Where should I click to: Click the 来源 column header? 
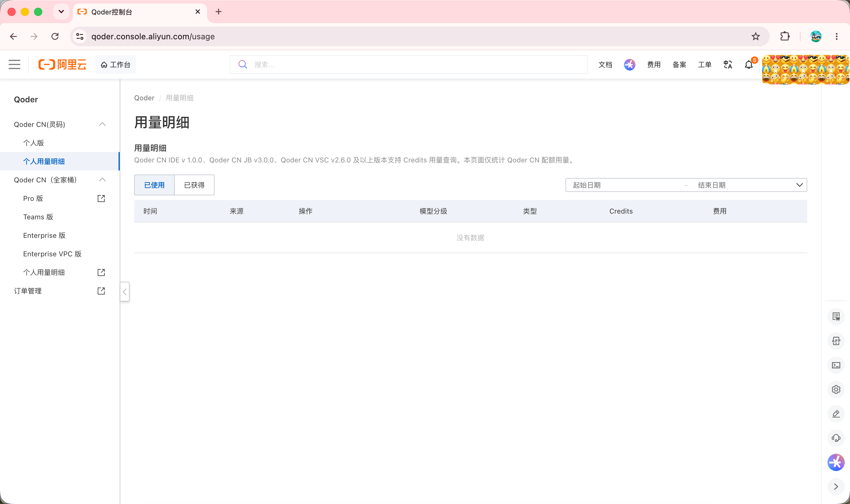236,211
